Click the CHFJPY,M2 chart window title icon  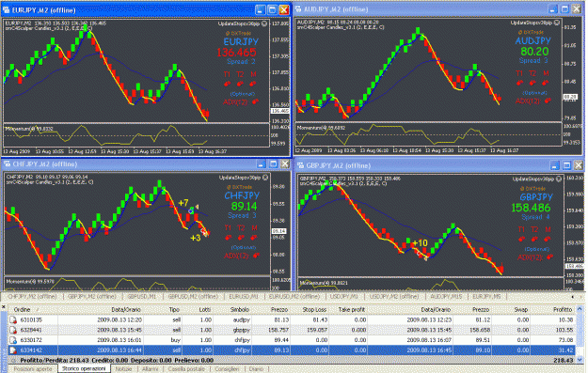pos(8,164)
